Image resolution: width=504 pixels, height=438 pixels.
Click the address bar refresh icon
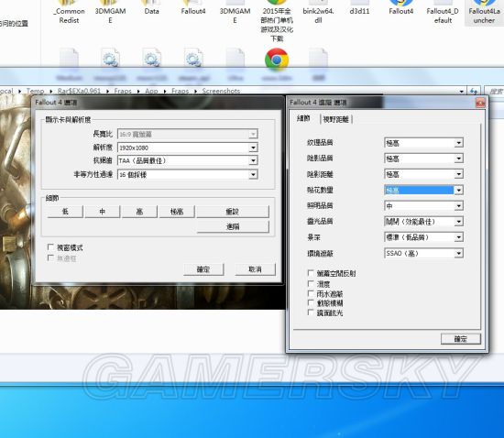coord(474,92)
